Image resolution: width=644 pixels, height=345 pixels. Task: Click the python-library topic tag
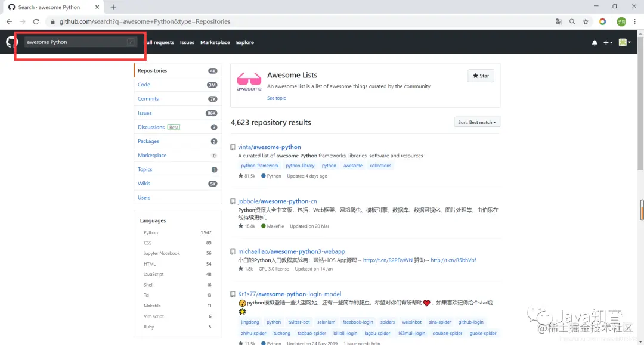point(300,166)
